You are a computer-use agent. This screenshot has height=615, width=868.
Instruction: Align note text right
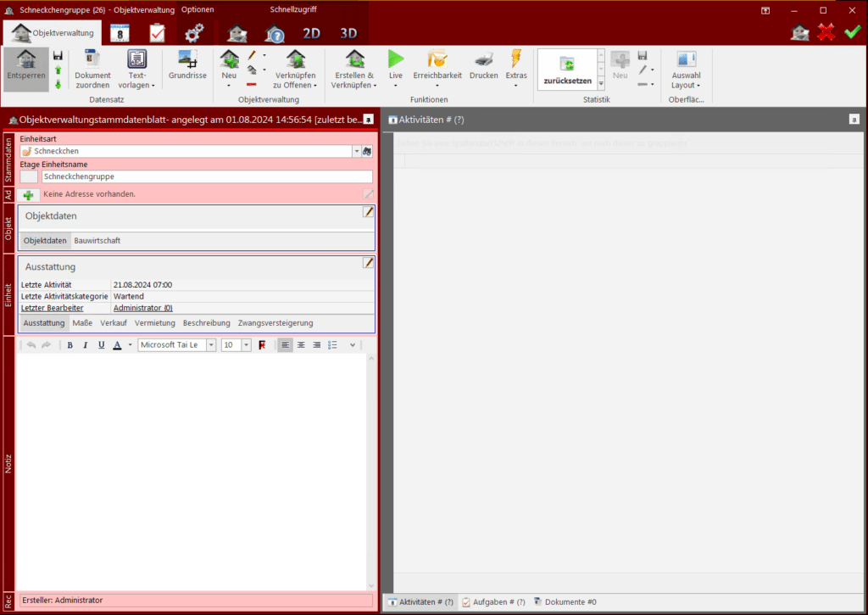(317, 345)
